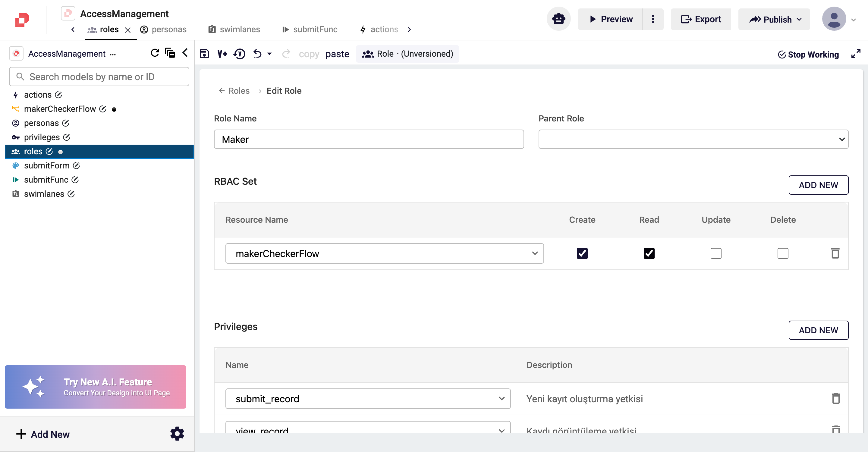Click the edit pencil next to actions
868x452 pixels.
click(x=58, y=95)
